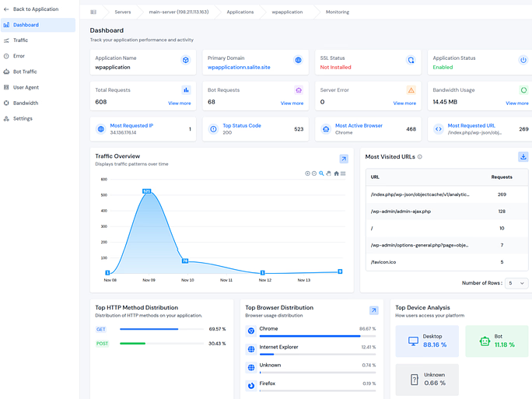Open the chart hamburger export menu
Viewport: 532px width, 399px height.
pyautogui.click(x=343, y=173)
